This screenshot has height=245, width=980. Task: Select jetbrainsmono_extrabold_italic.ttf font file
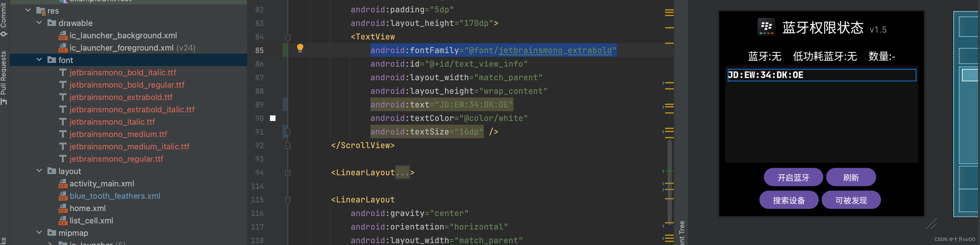[132, 109]
